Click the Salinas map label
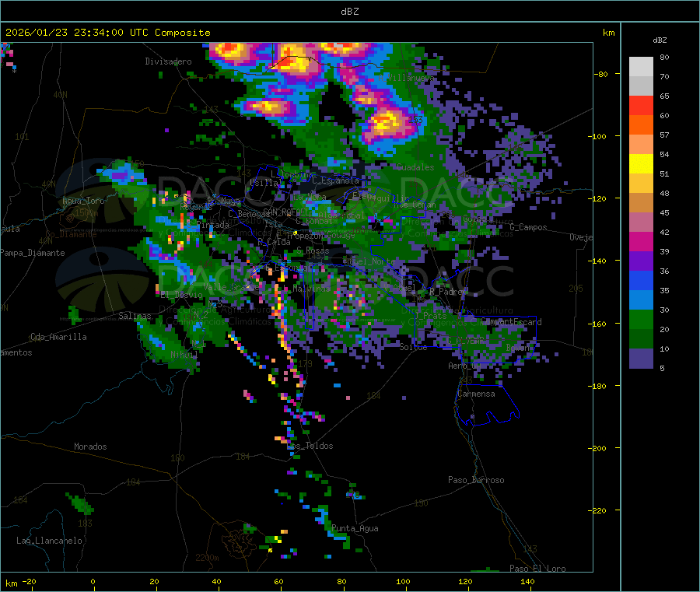This screenshot has height=592, width=700. click(x=135, y=316)
